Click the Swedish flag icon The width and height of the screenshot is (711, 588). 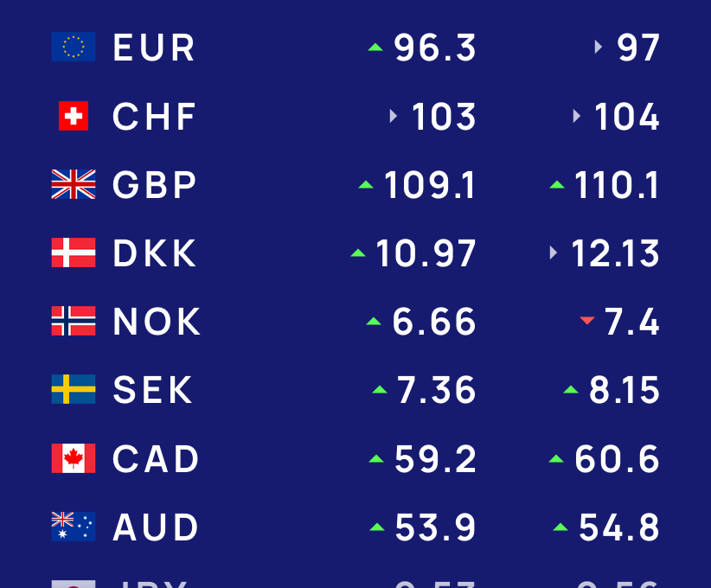(x=74, y=389)
